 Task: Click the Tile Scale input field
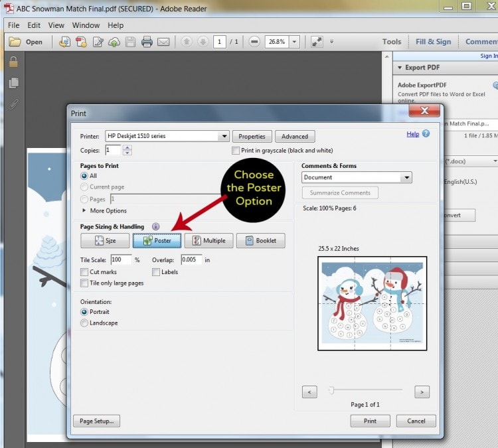[121, 260]
